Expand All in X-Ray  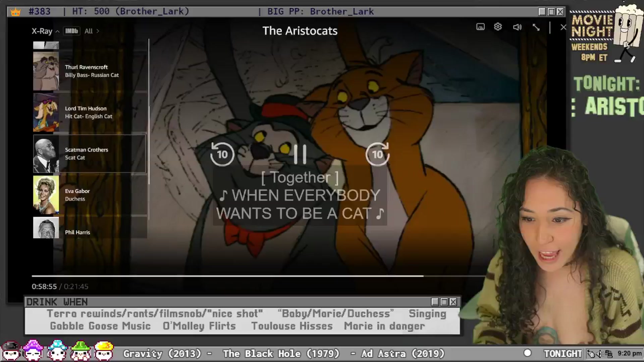[x=92, y=31]
